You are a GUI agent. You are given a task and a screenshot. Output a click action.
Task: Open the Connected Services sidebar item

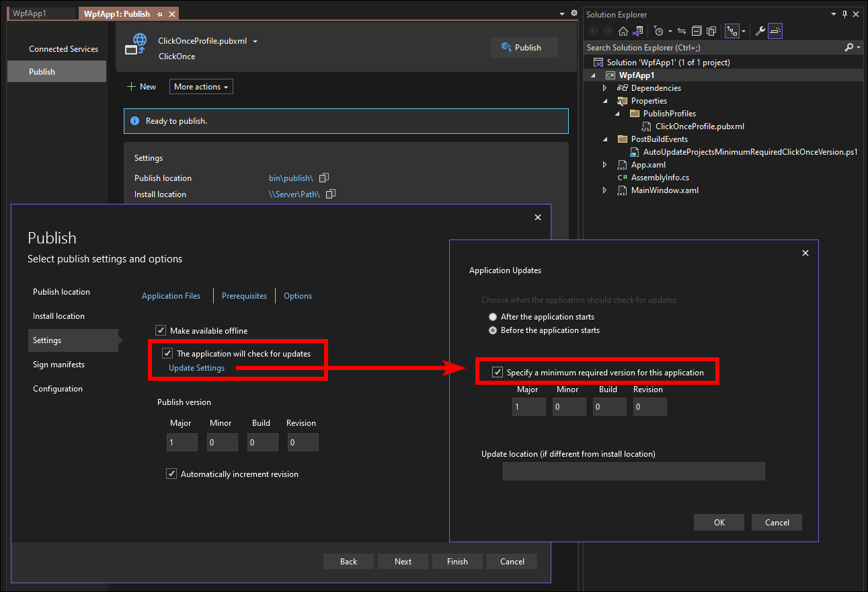click(x=63, y=49)
